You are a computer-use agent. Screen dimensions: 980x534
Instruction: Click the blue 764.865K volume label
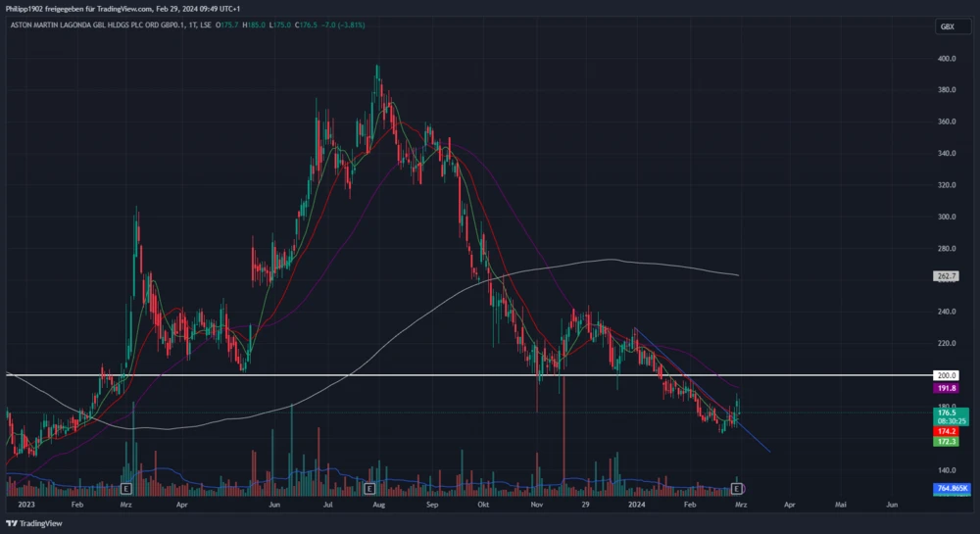point(951,487)
